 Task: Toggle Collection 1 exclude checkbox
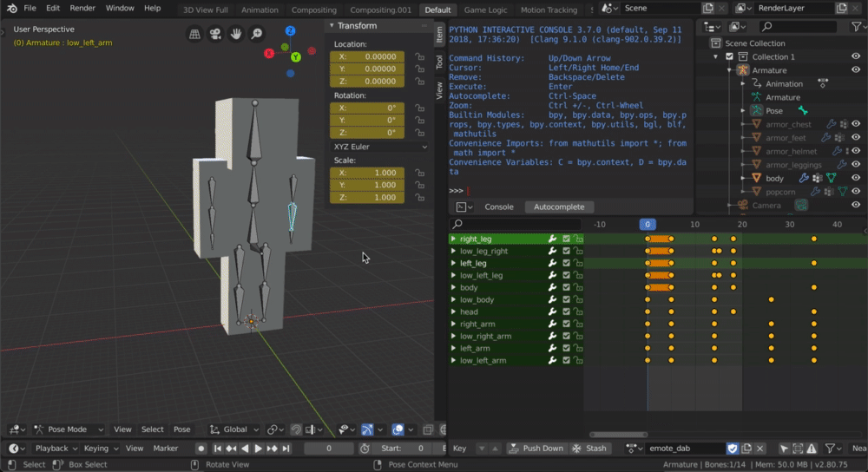[729, 56]
